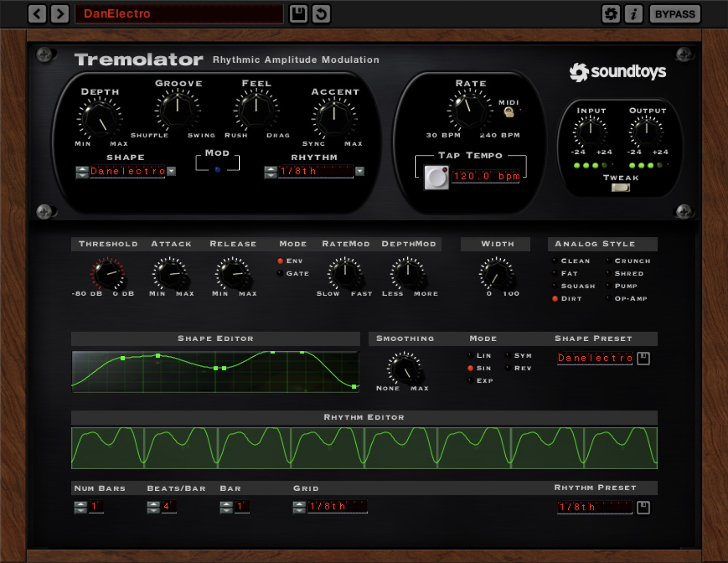The height and width of the screenshot is (563, 728).
Task: Step the Shape selector with its arrows
Action: (x=82, y=172)
